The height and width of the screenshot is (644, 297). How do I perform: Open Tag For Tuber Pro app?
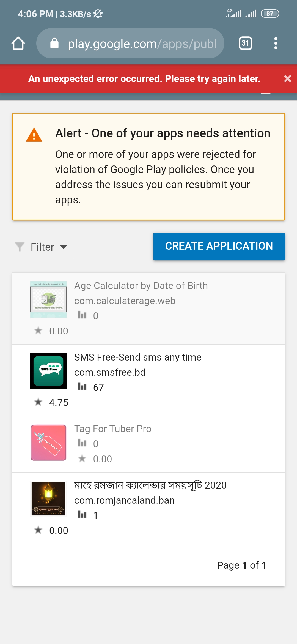coord(113,429)
